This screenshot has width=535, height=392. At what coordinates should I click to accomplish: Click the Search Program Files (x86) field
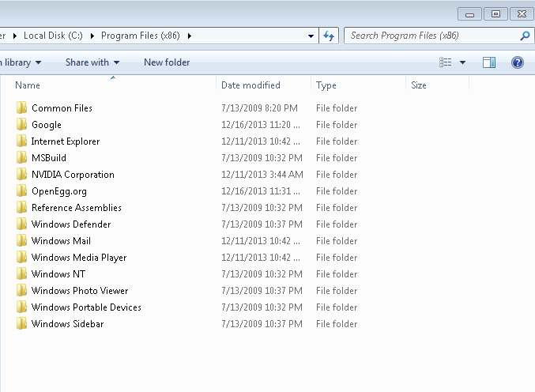click(431, 36)
